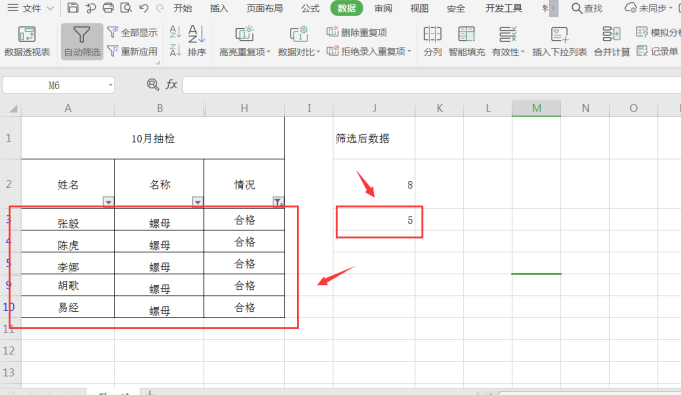Switch to the 页面布局 tab
The width and height of the screenshot is (681, 395).
click(264, 8)
